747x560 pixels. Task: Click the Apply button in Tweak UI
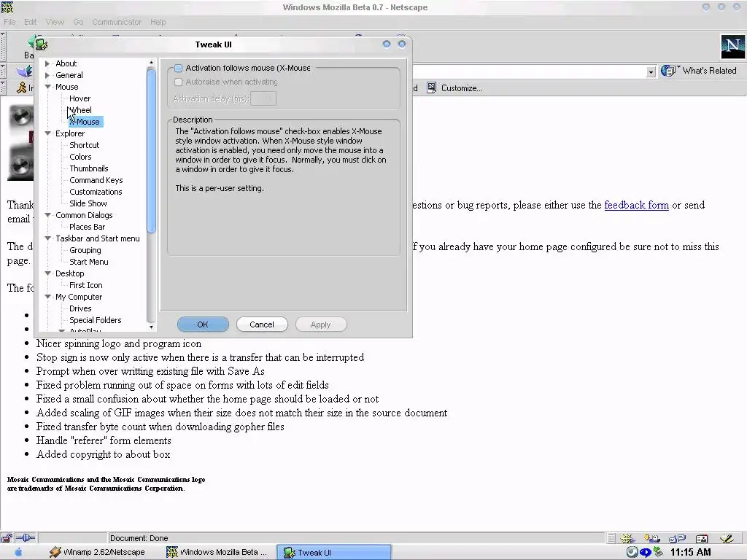tap(321, 324)
